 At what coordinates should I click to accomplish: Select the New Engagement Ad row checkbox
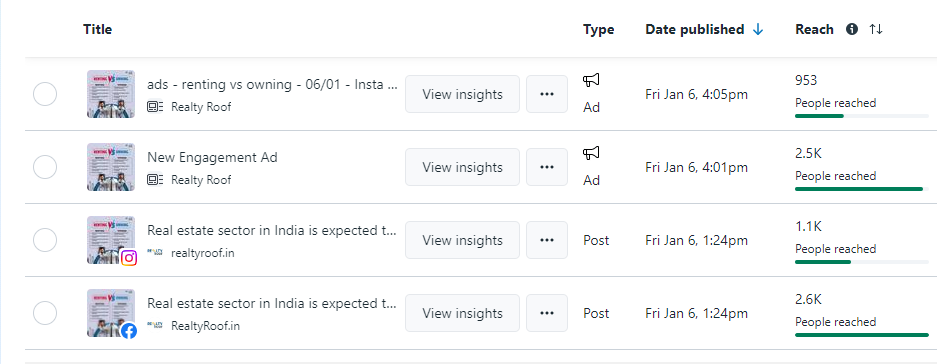pos(45,167)
